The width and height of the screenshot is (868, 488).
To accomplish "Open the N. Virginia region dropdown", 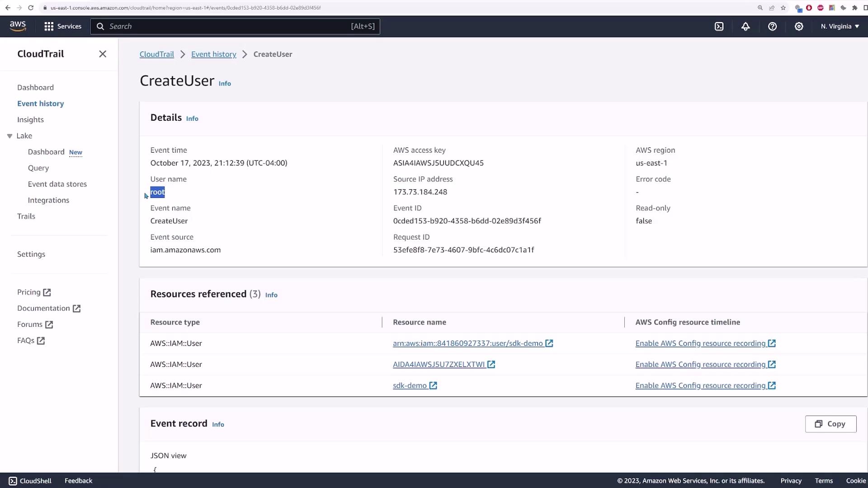I will (x=840, y=27).
